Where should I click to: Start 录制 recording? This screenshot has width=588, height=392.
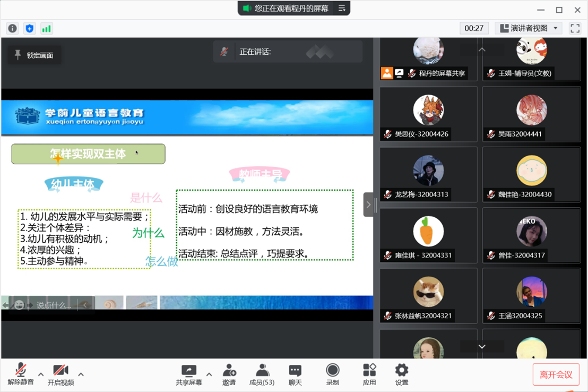(333, 374)
